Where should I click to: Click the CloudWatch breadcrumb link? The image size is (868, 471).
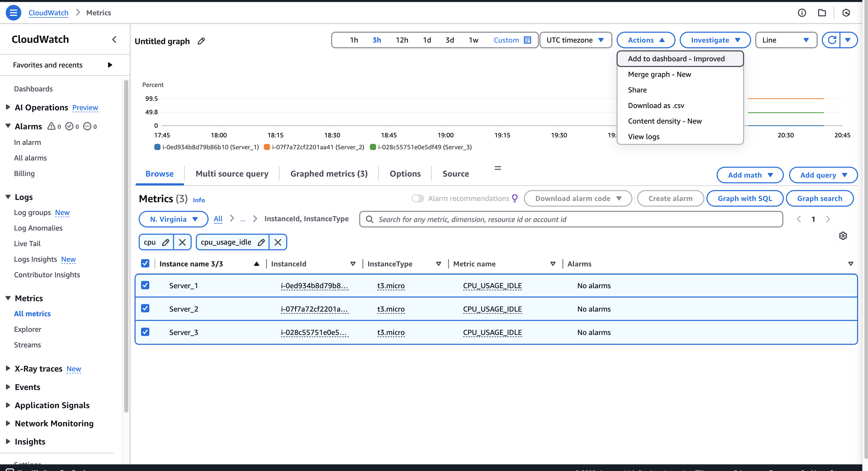click(48, 13)
